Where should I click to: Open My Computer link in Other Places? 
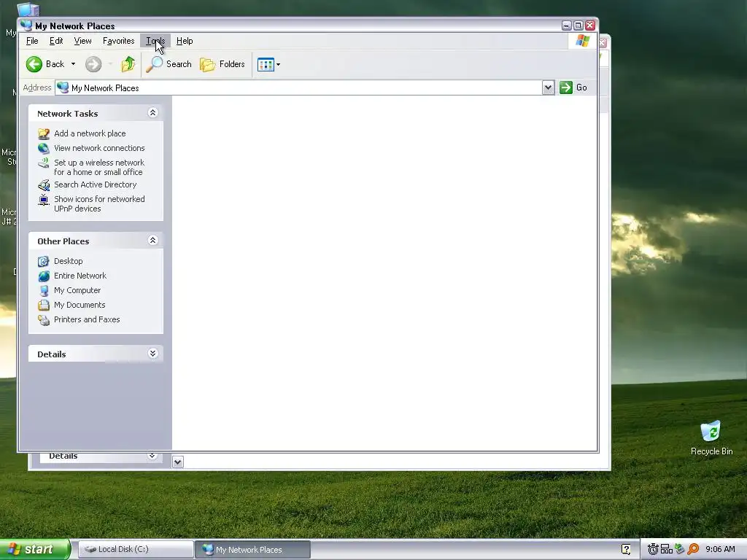[77, 290]
